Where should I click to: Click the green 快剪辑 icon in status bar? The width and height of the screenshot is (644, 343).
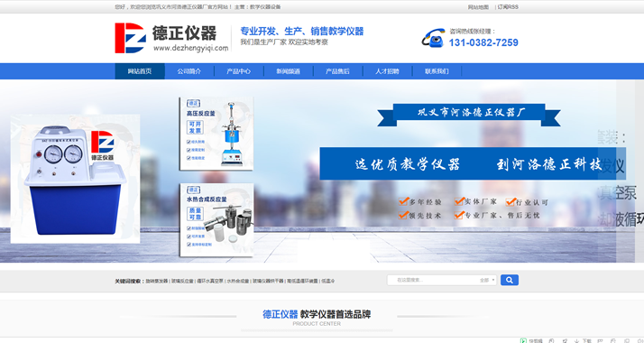(x=523, y=340)
